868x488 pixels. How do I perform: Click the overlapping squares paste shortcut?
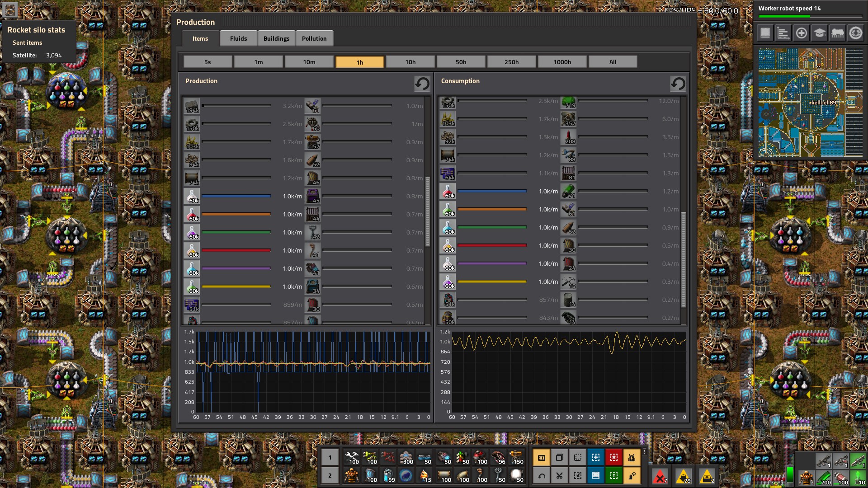pos(559,457)
